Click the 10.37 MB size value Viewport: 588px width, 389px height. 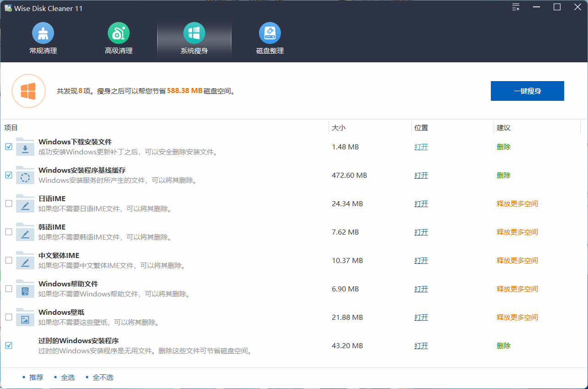[347, 261]
